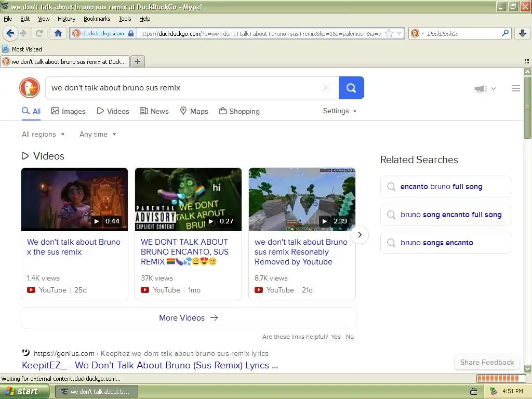Open 'WE DONT TALK ABOUT BRUNO ENCANTO, SUS REMIX' link
Screen dimensions: 532x399
pos(184,252)
